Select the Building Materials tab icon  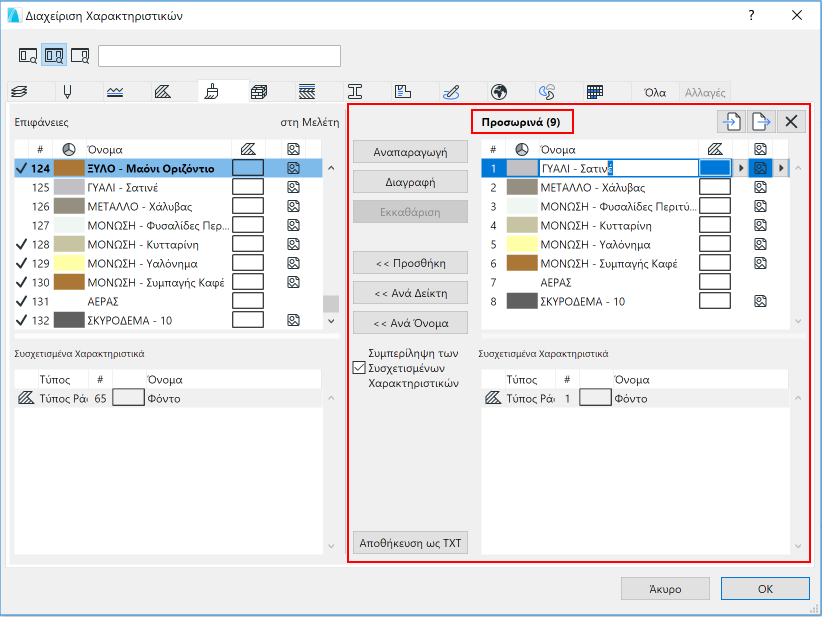[x=259, y=92]
